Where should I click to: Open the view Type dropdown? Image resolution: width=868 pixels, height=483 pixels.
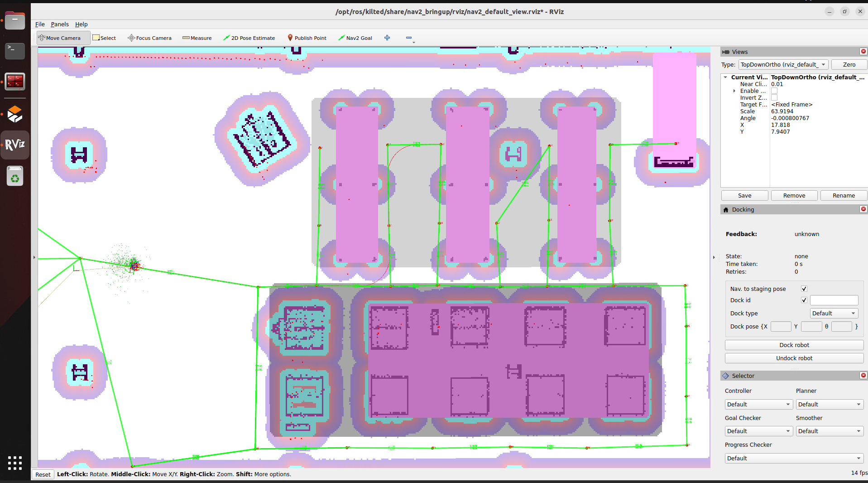pos(783,65)
